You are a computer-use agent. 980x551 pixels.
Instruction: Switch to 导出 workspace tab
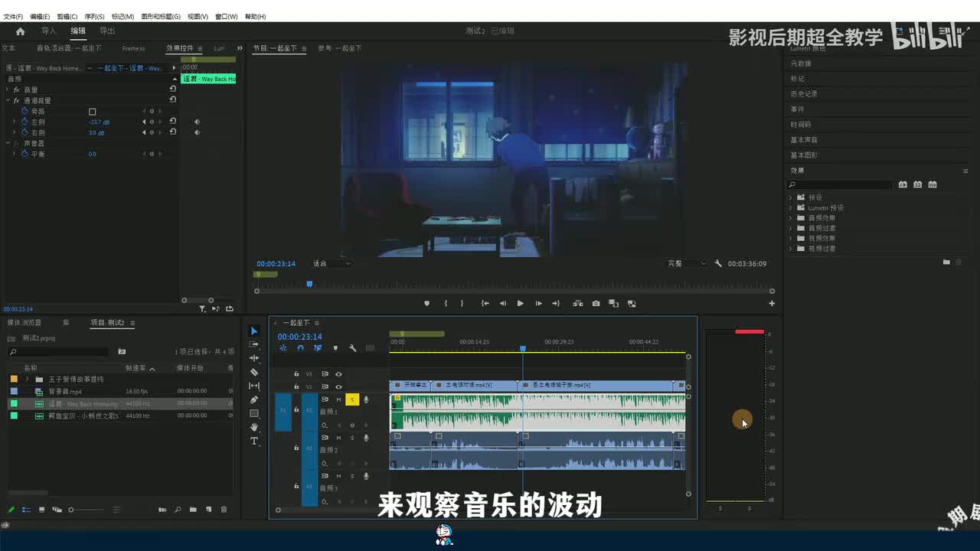107,31
